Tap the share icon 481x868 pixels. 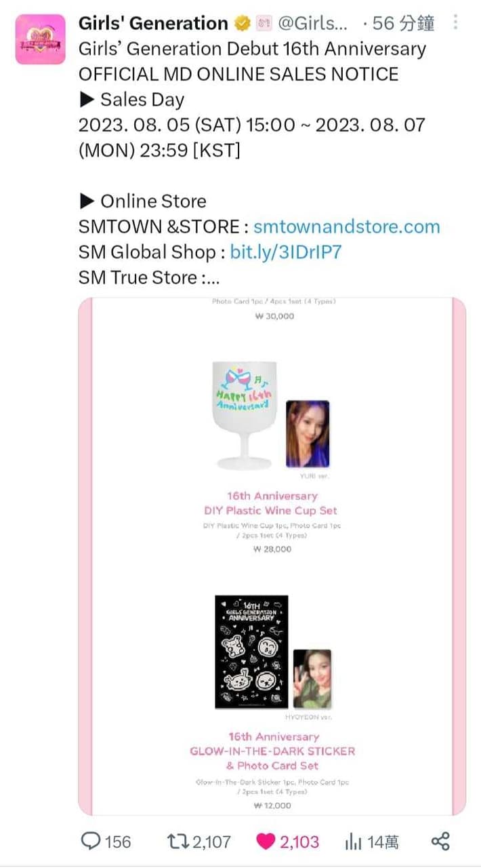[440, 842]
